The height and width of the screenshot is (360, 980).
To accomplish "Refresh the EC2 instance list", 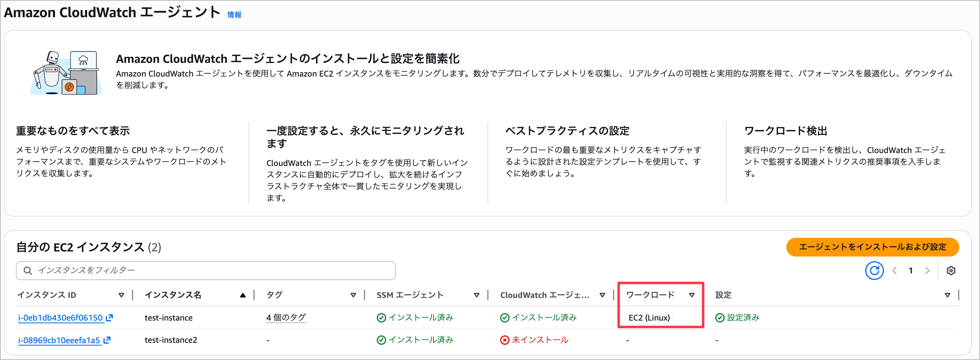I will (x=875, y=270).
